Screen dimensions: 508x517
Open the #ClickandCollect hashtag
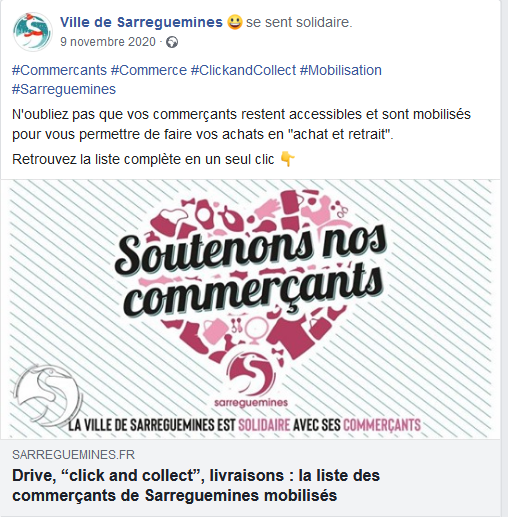243,70
